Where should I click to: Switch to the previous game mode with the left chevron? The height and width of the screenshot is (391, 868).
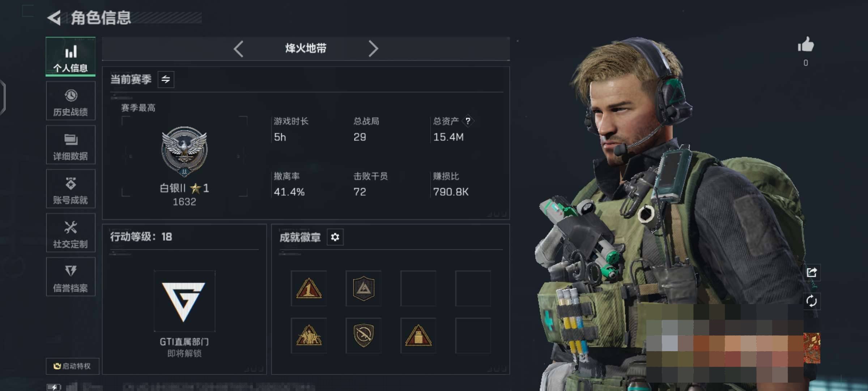pos(238,49)
